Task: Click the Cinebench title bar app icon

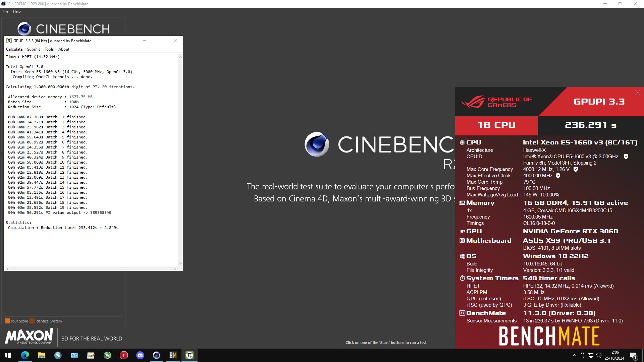Action: pos(3,4)
